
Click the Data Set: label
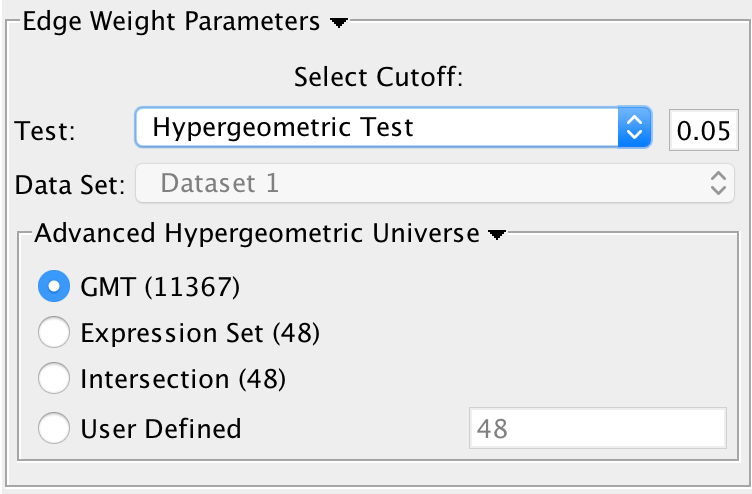70,184
